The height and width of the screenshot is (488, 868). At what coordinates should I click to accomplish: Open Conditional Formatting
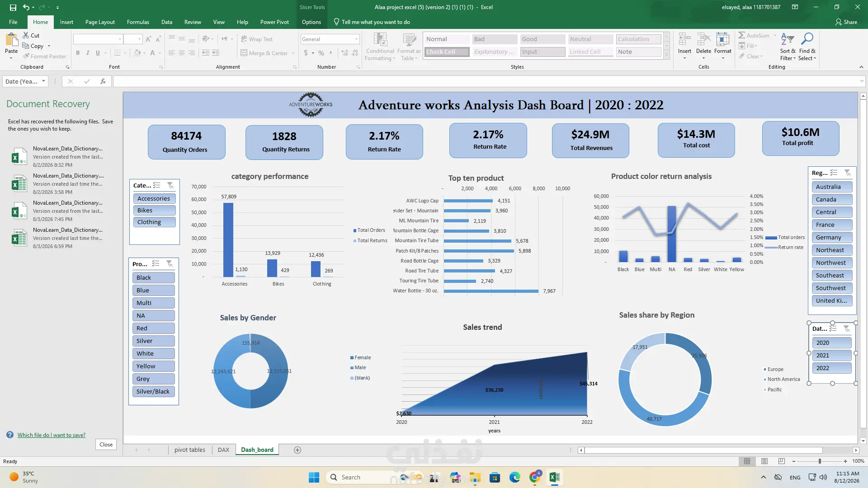click(380, 47)
